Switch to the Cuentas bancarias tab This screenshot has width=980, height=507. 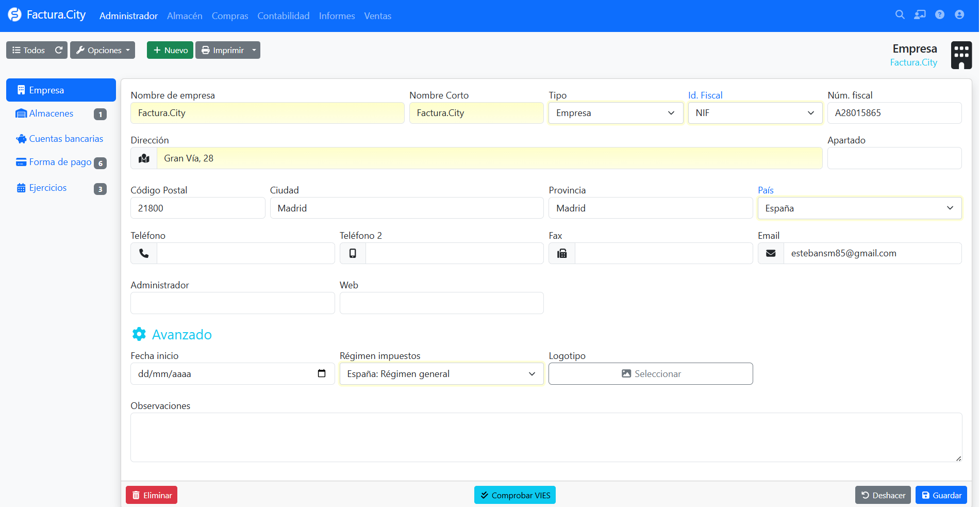pyautogui.click(x=61, y=139)
